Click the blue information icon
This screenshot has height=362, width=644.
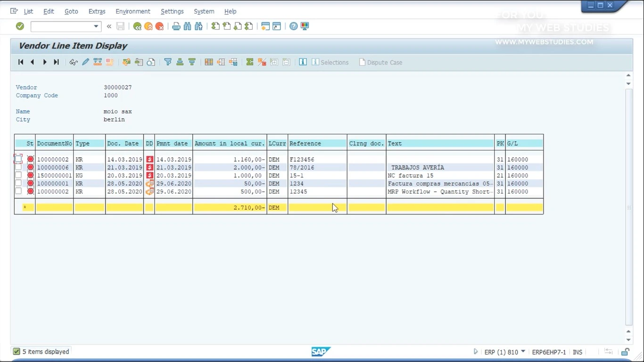click(x=303, y=62)
